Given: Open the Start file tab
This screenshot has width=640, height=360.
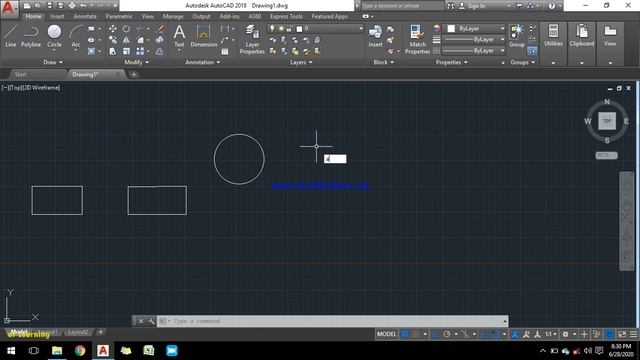Looking at the screenshot, I should tap(20, 74).
